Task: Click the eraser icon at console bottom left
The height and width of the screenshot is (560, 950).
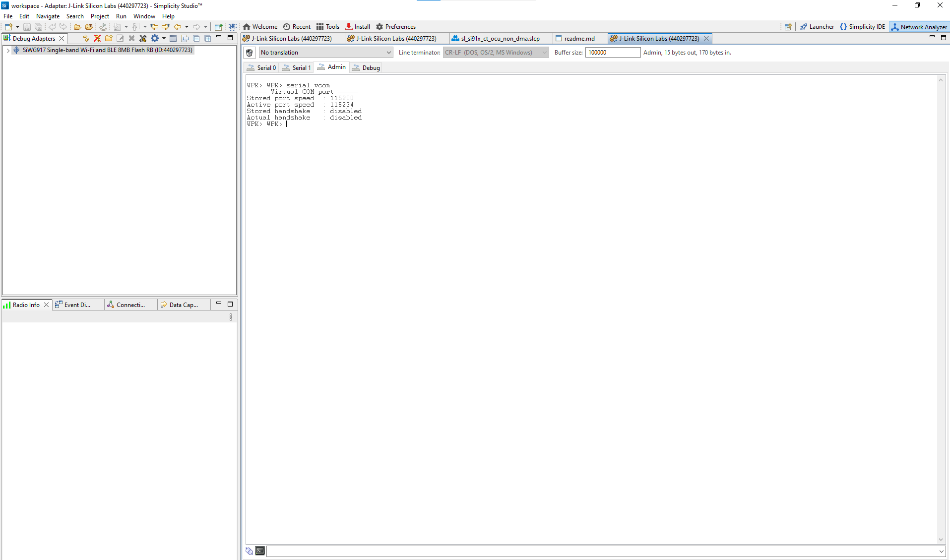Action: (x=250, y=551)
